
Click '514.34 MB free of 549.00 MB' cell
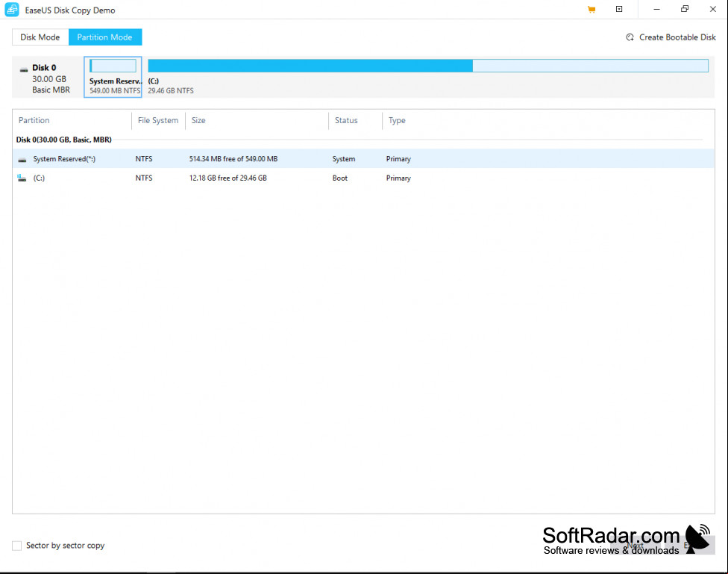coord(233,159)
